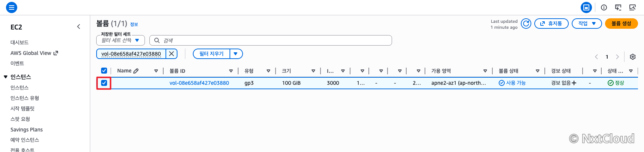
Task: Open 인스턴스 유형 in sidebar
Action: click(x=25, y=98)
